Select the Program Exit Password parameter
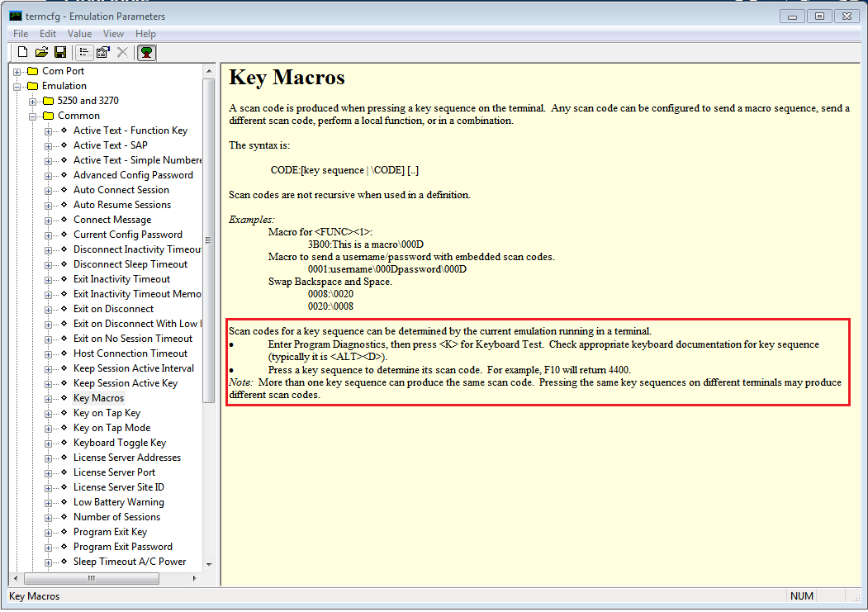 point(122,546)
